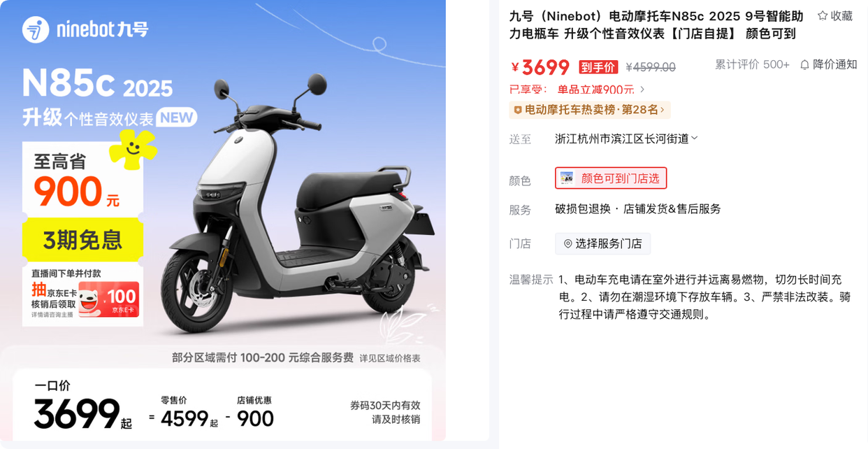Click the shield icon on the 热卖榜 badge
The height and width of the screenshot is (449, 868).
518,110
